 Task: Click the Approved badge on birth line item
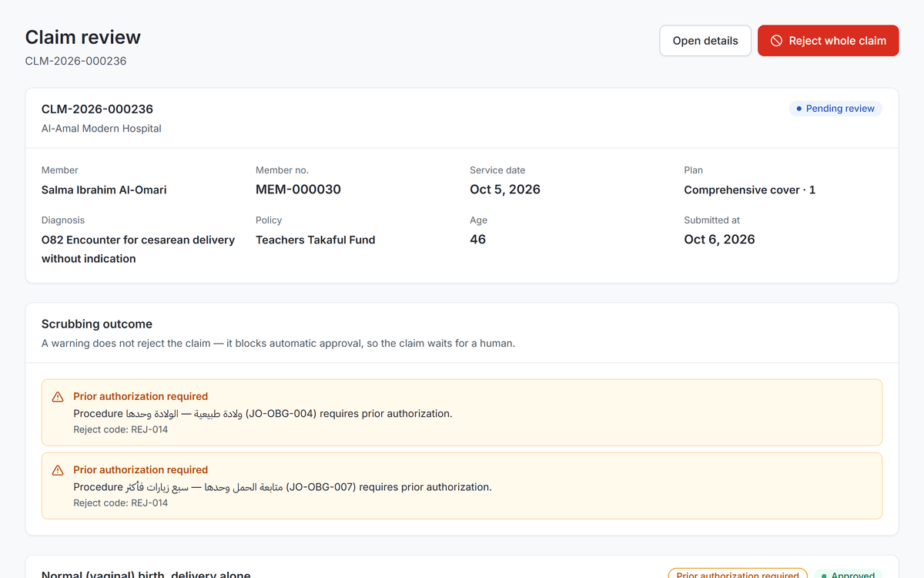(848, 575)
